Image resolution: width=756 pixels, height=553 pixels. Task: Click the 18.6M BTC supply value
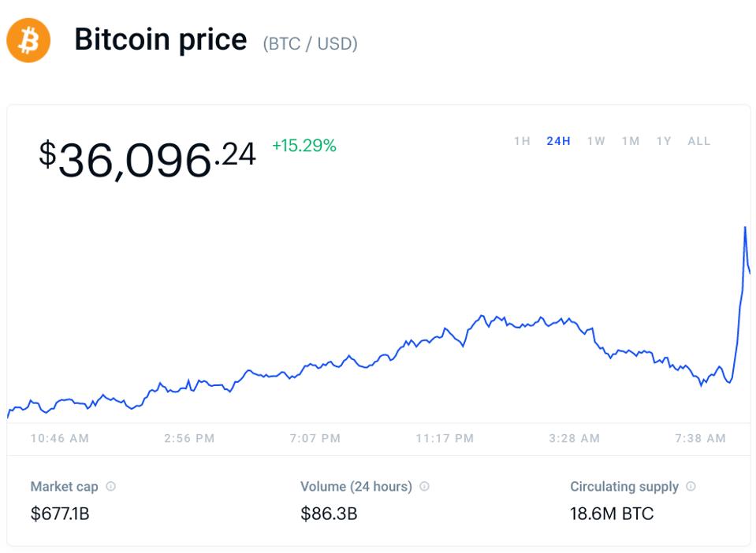click(x=612, y=514)
